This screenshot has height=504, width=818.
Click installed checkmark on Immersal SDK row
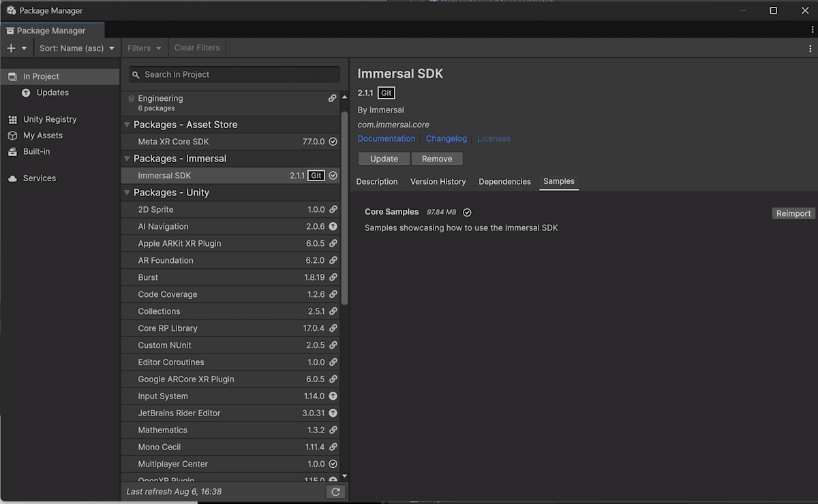coord(333,176)
